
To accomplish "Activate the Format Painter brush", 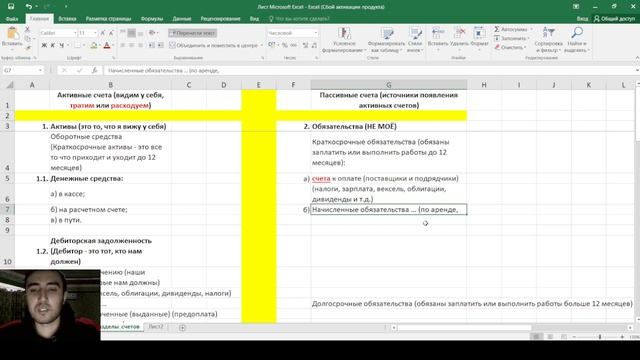I will tap(28, 48).
